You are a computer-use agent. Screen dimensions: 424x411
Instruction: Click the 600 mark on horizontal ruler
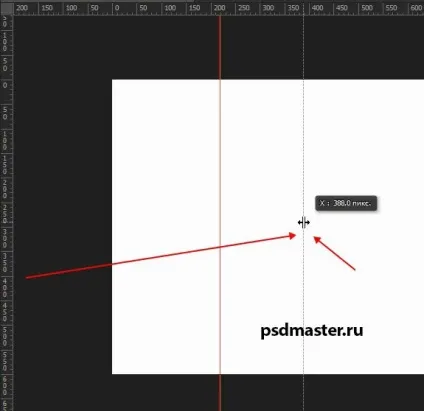[416, 8]
